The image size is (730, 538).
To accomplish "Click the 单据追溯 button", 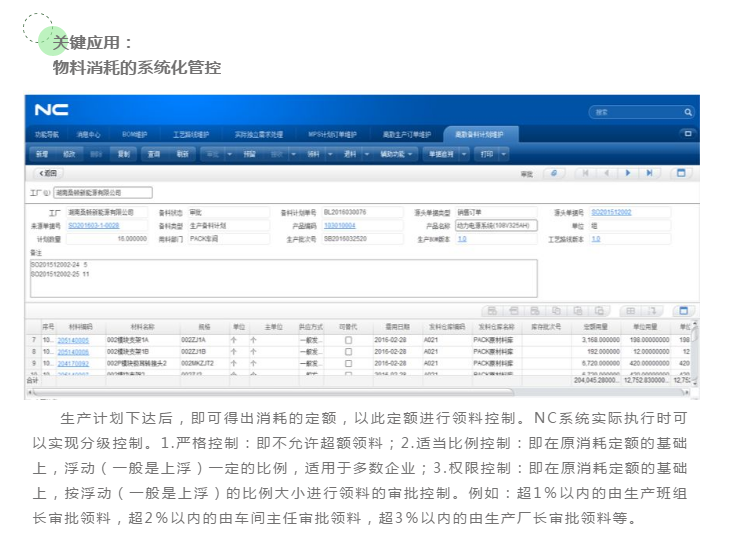I will point(441,154).
